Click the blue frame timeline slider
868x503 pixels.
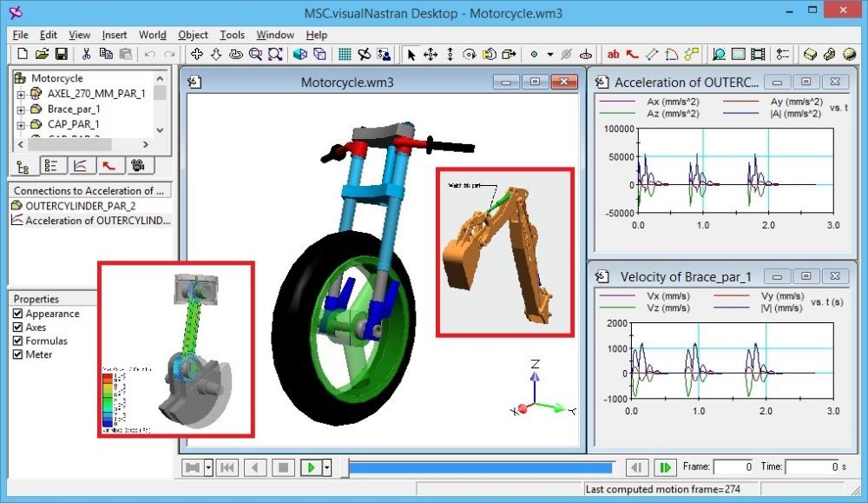point(481,468)
